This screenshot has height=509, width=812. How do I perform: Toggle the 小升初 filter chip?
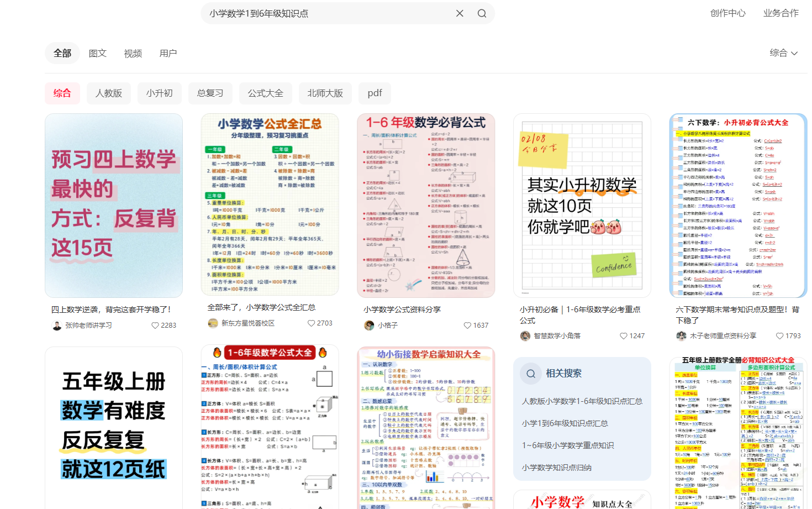pyautogui.click(x=159, y=93)
